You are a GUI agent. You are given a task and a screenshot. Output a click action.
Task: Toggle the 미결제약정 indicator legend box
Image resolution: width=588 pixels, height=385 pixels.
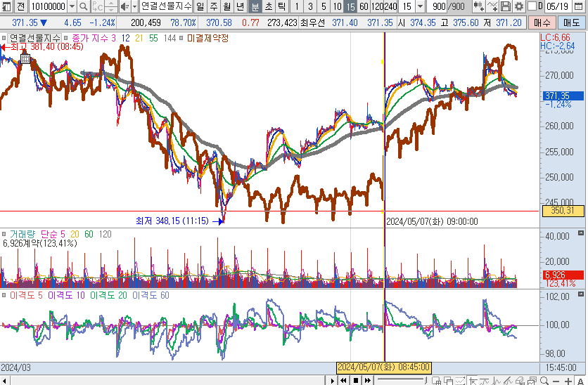tap(182, 38)
